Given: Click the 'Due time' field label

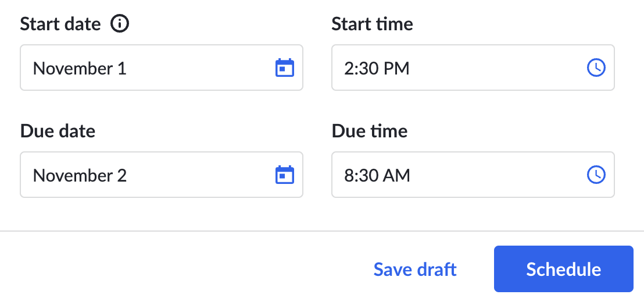Looking at the screenshot, I should tap(369, 131).
